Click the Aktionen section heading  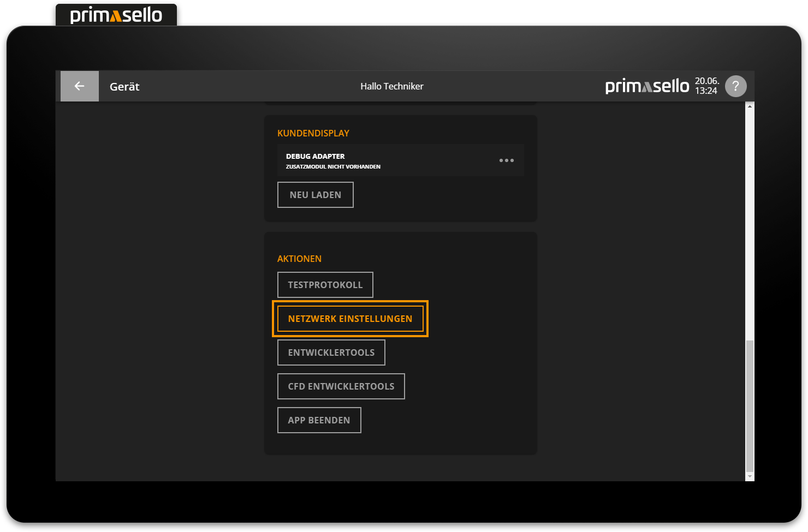(299, 258)
